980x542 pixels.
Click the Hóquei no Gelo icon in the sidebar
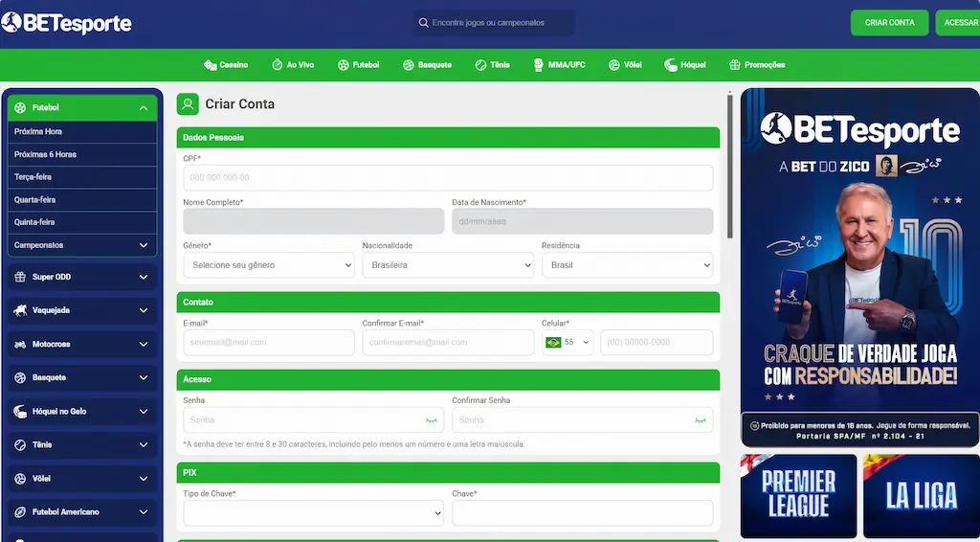tap(20, 412)
